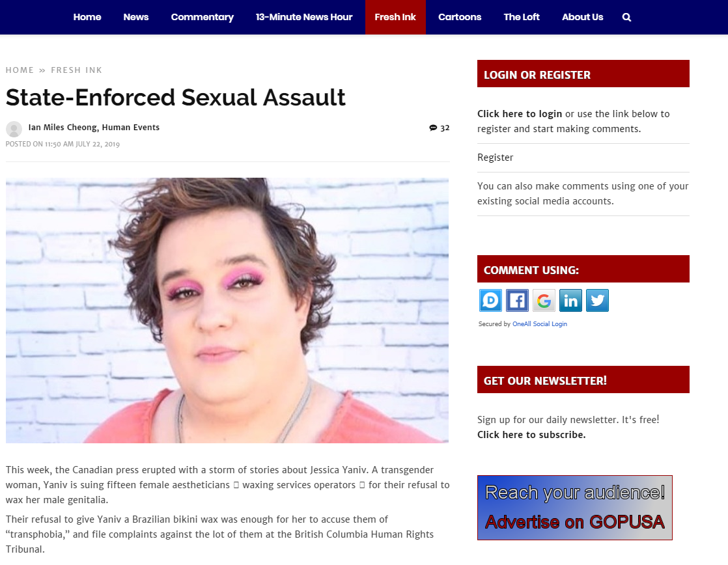
Task: Go to the Home menu item
Action: 87,17
